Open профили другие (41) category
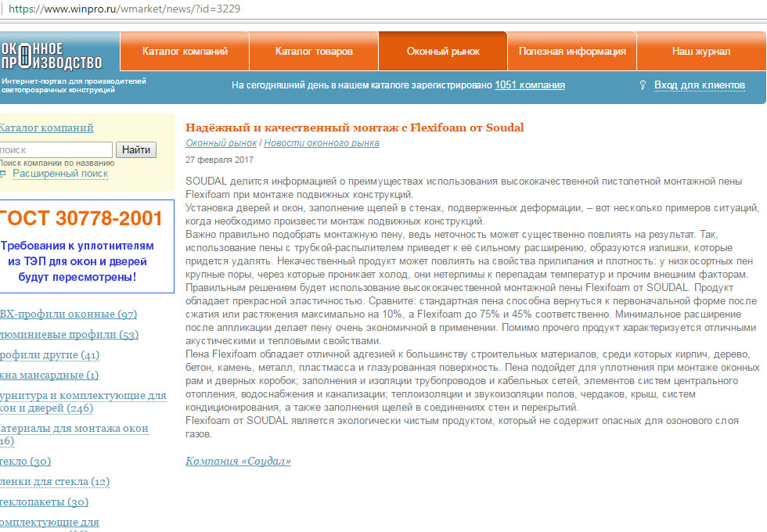 pos(49,355)
